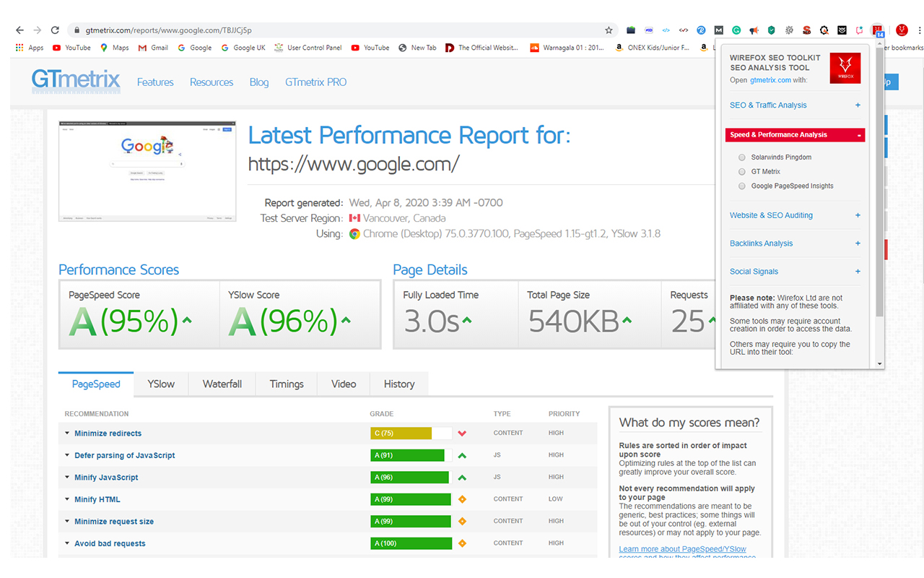Open the History tab
This screenshot has height=578, width=924.
click(x=399, y=384)
